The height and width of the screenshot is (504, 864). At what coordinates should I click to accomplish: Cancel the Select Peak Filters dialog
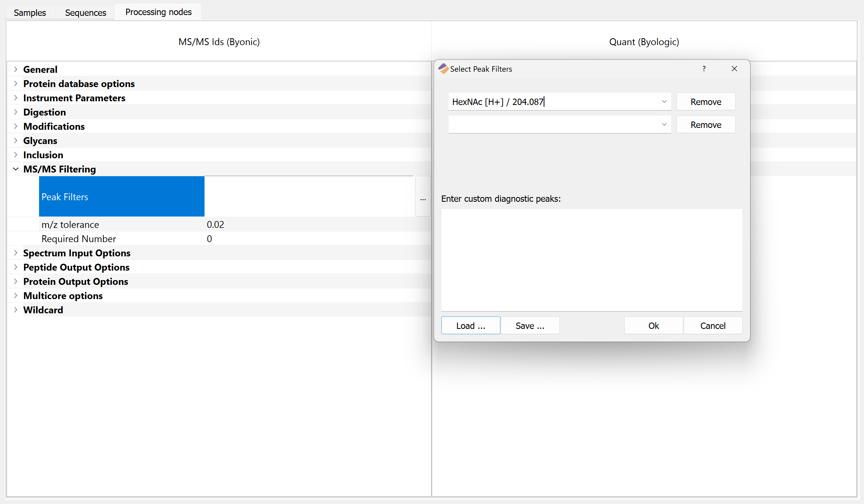point(713,325)
